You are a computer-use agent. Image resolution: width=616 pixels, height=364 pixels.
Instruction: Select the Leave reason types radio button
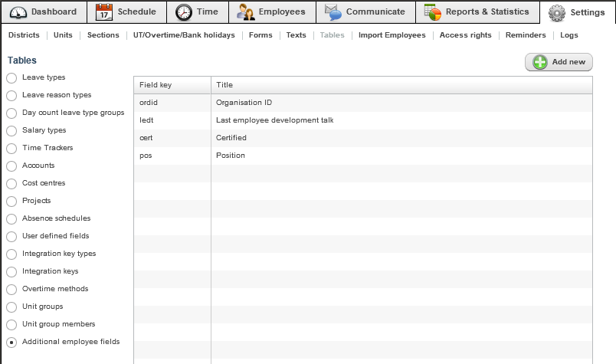11,96
